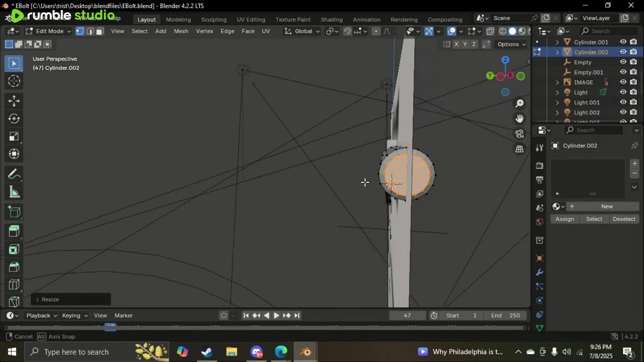Select the Bevel tool
The width and height of the screenshot is (644, 362).
(x=14, y=267)
